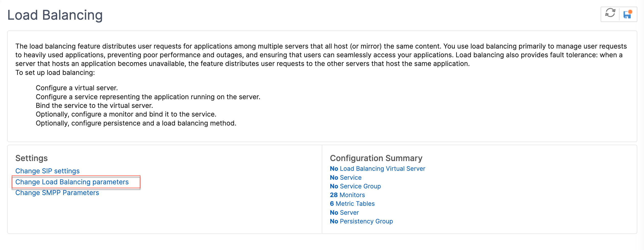This screenshot has width=644, height=250.
Task: Open the 28 Monitors link
Action: click(x=347, y=195)
